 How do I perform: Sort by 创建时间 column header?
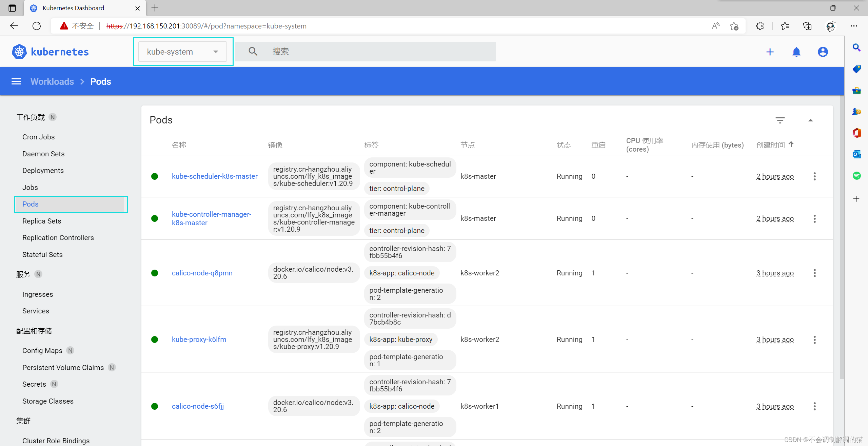(770, 145)
